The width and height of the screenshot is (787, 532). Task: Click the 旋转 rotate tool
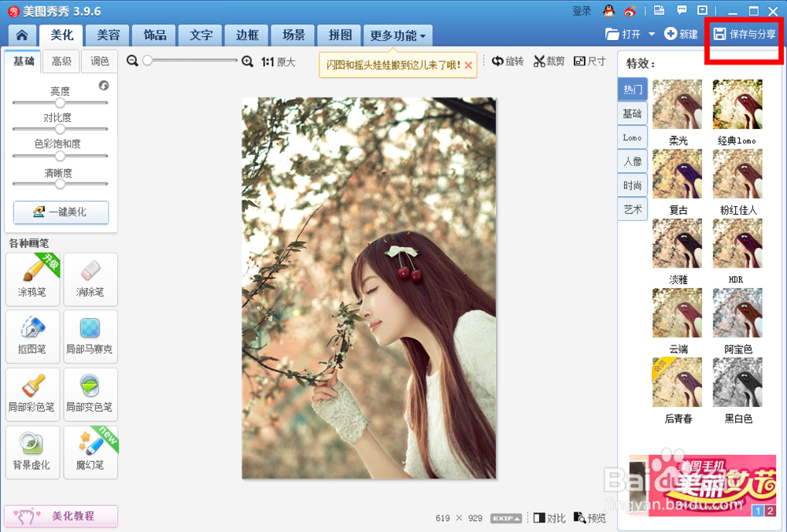click(x=508, y=61)
